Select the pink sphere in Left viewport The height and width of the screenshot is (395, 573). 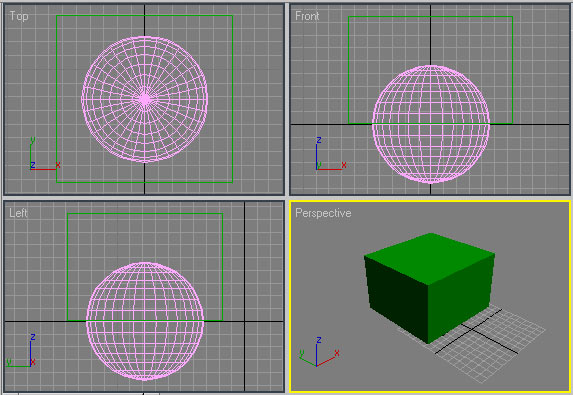(145, 321)
